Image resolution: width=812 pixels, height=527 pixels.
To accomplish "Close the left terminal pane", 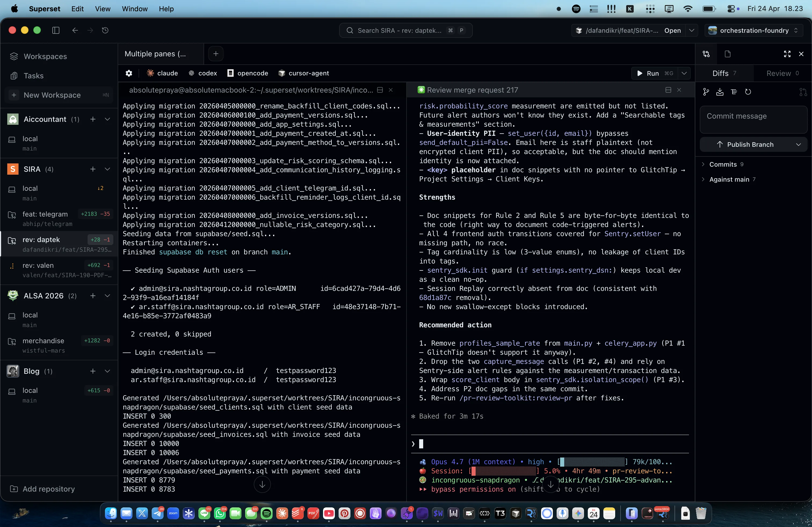I will click(x=391, y=90).
